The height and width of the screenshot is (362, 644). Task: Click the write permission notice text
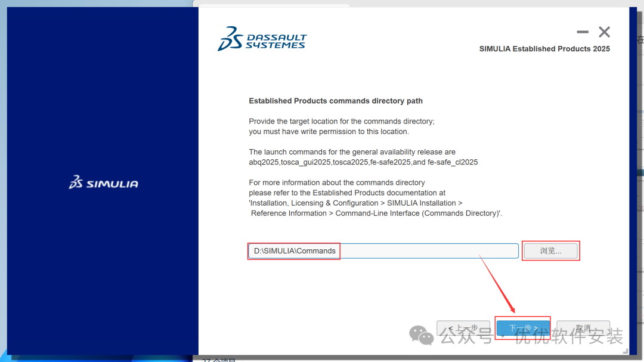pyautogui.click(x=329, y=131)
